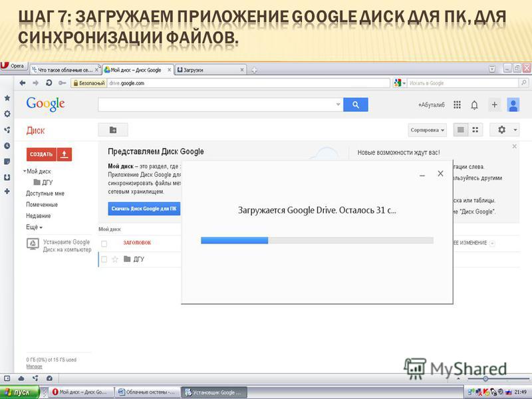The height and width of the screenshot is (399, 532).
Task: Open the Opera menu button
Action: [x=13, y=66]
